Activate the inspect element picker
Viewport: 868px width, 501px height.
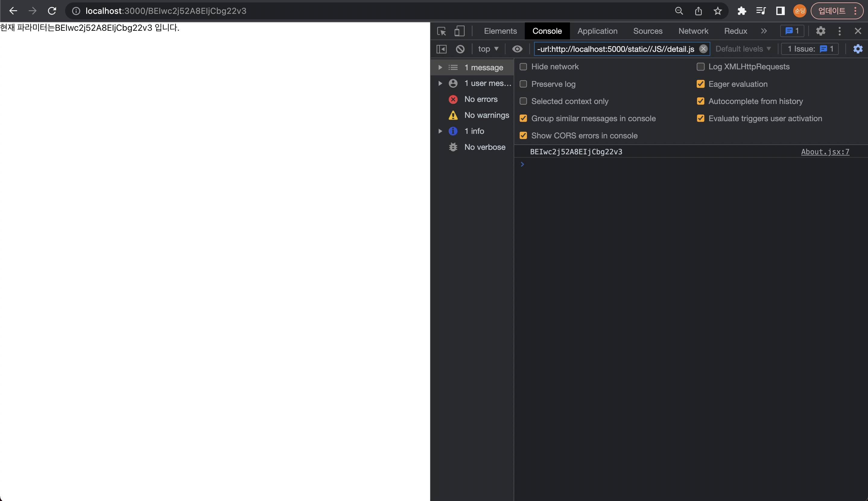click(x=442, y=31)
